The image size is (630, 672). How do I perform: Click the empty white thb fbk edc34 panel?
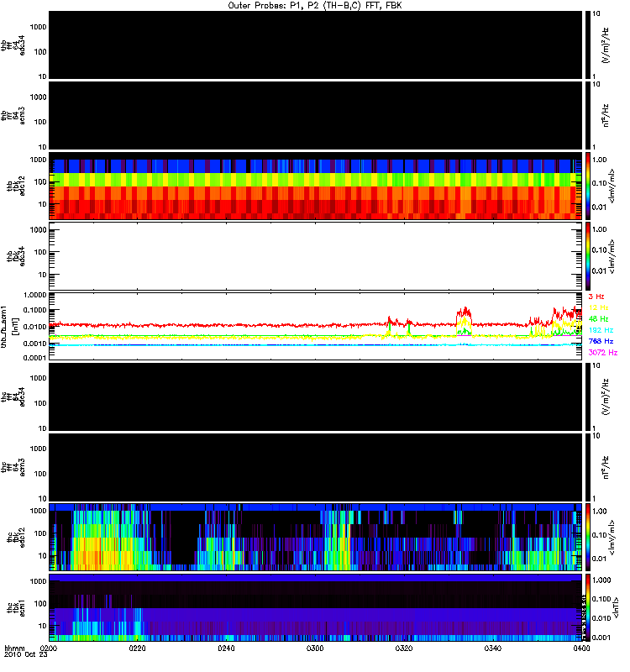pos(316,256)
